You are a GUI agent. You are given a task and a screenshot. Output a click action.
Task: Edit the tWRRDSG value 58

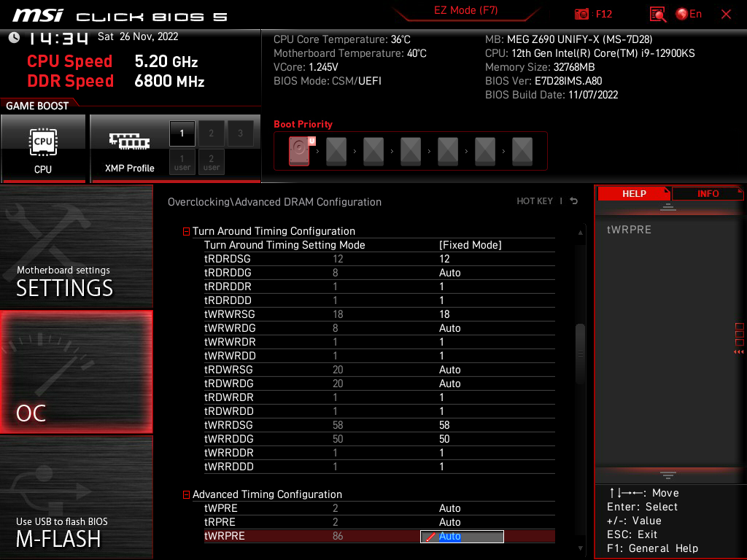point(444,425)
